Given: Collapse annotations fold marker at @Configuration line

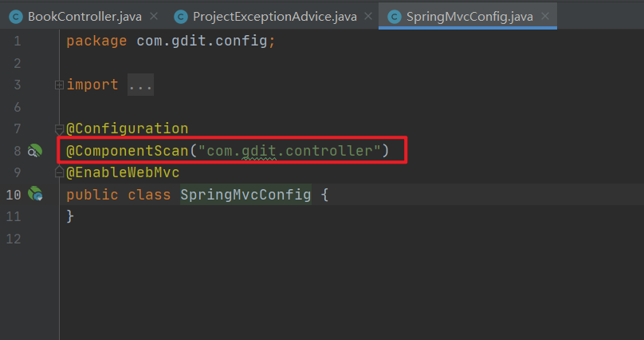Looking at the screenshot, I should pos(59,128).
